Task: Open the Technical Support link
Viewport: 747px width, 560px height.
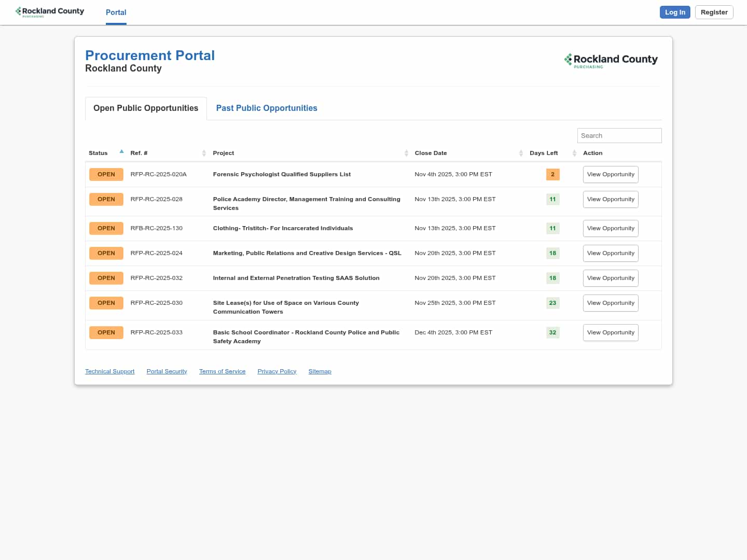Action: click(109, 371)
